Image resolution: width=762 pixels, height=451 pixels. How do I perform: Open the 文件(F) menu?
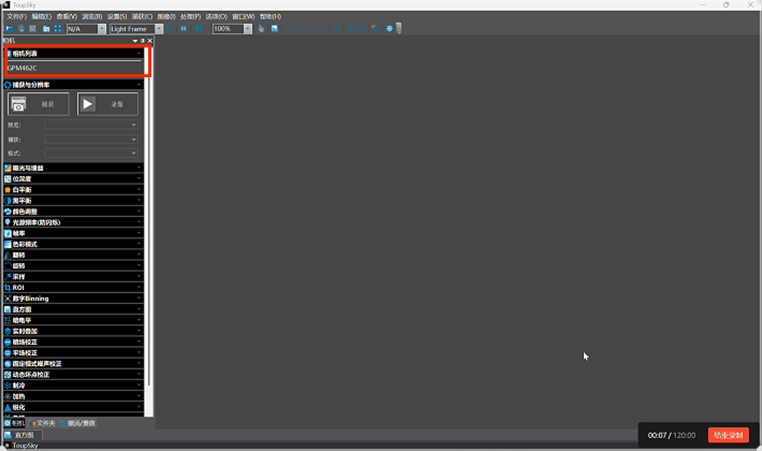16,17
